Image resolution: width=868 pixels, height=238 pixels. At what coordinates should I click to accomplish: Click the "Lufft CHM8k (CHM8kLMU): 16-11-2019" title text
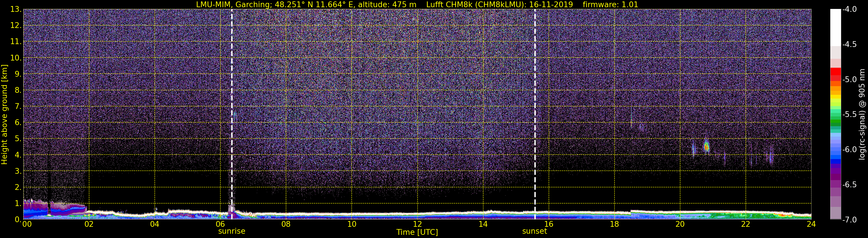point(499,5)
